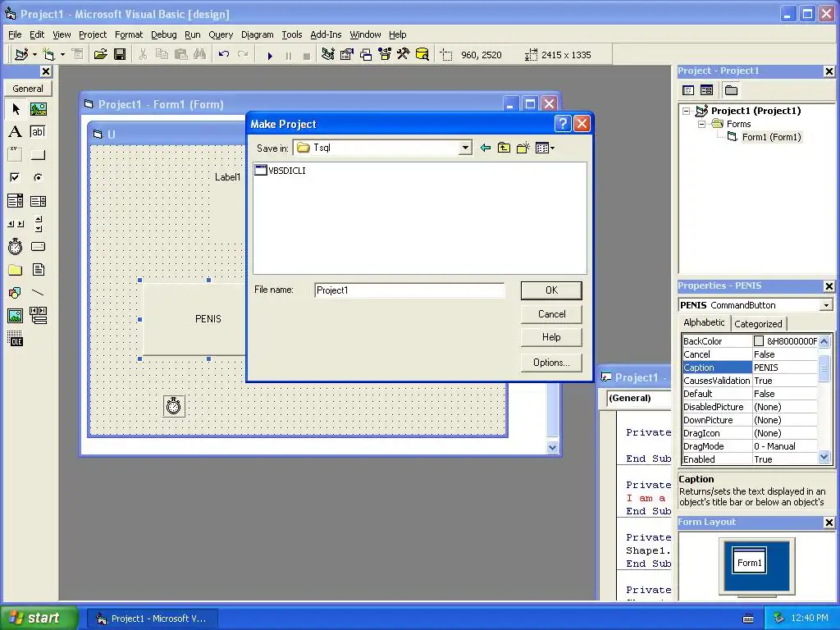Image resolution: width=840 pixels, height=630 pixels.
Task: Open the Project menu
Action: point(93,34)
